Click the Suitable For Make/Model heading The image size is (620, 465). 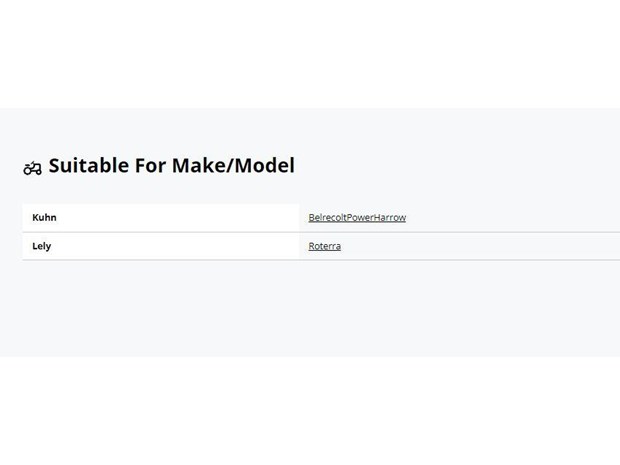172,165
